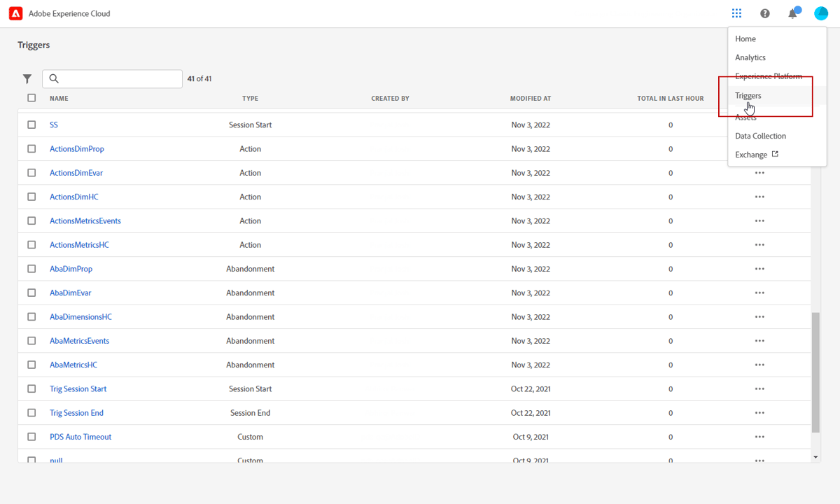This screenshot has width=840, height=504.
Task: Toggle the select-all header checkbox
Action: coord(31,98)
